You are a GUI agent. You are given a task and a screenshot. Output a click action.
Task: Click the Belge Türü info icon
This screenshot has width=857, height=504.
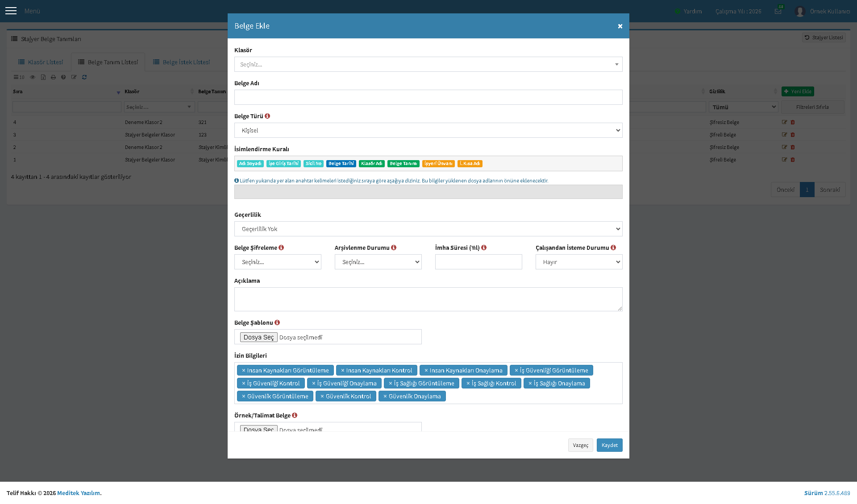pos(267,116)
